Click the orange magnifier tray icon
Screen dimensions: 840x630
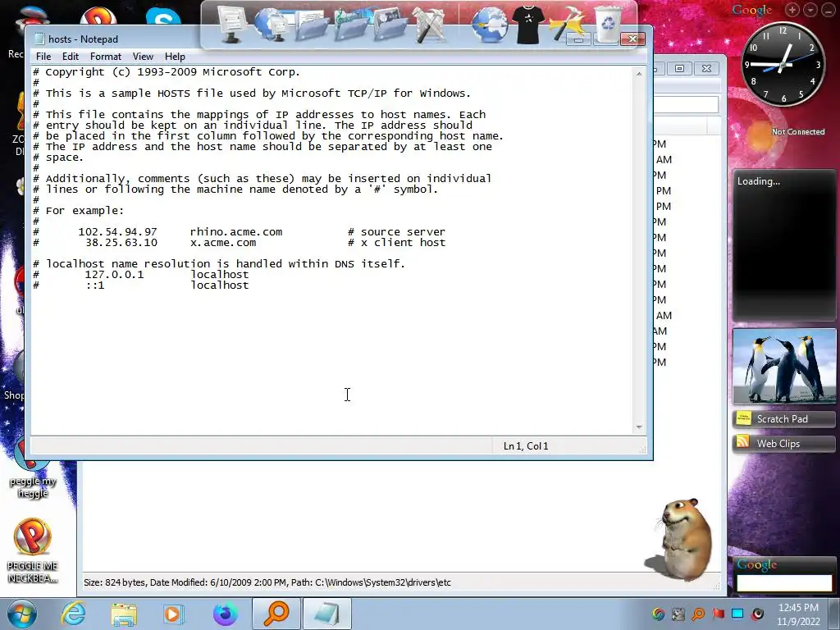tap(698, 614)
